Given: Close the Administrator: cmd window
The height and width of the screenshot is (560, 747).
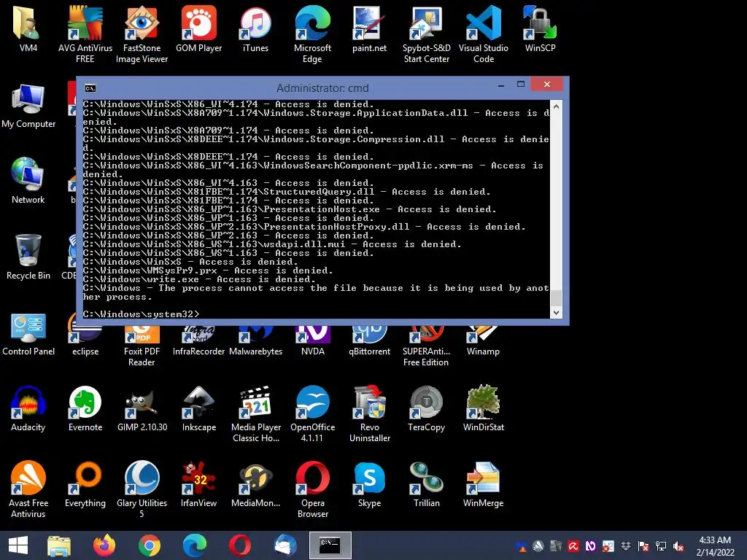Looking at the screenshot, I should tap(547, 85).
